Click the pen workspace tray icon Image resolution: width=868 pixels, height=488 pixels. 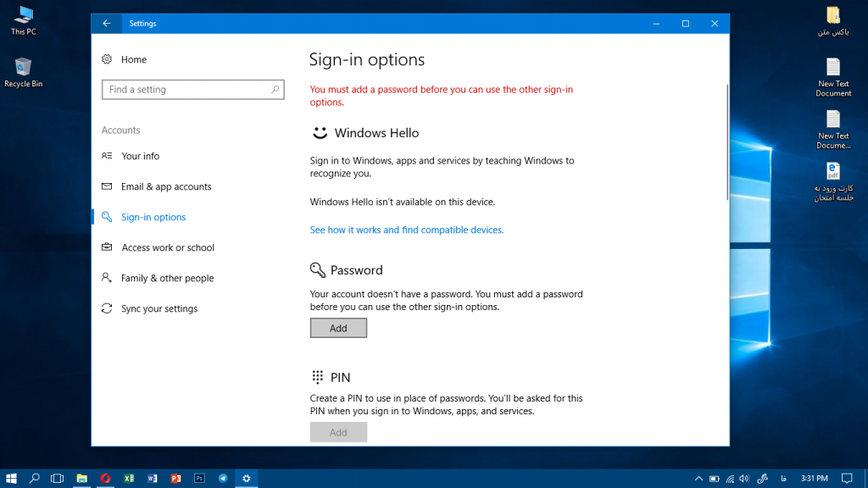point(762,479)
